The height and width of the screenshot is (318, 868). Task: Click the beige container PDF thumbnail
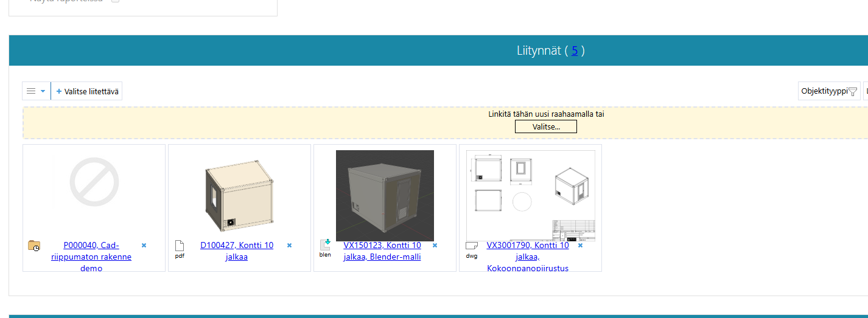click(x=239, y=195)
